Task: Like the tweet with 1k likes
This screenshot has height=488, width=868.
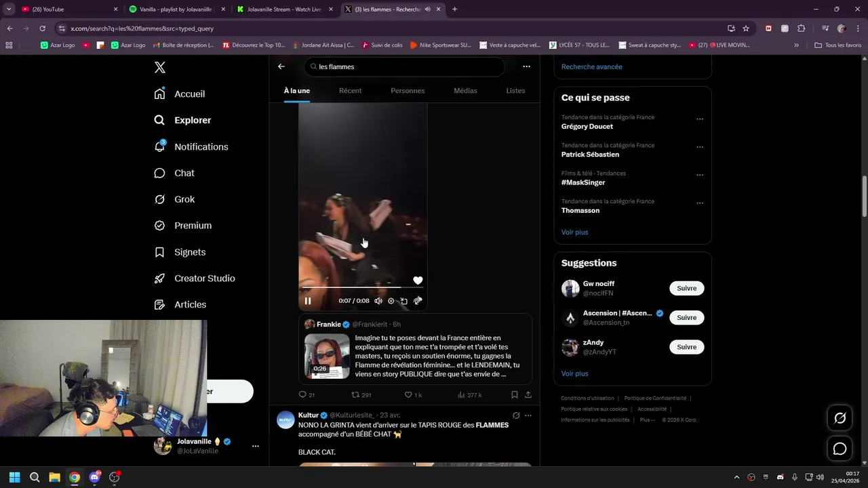Action: click(413, 394)
